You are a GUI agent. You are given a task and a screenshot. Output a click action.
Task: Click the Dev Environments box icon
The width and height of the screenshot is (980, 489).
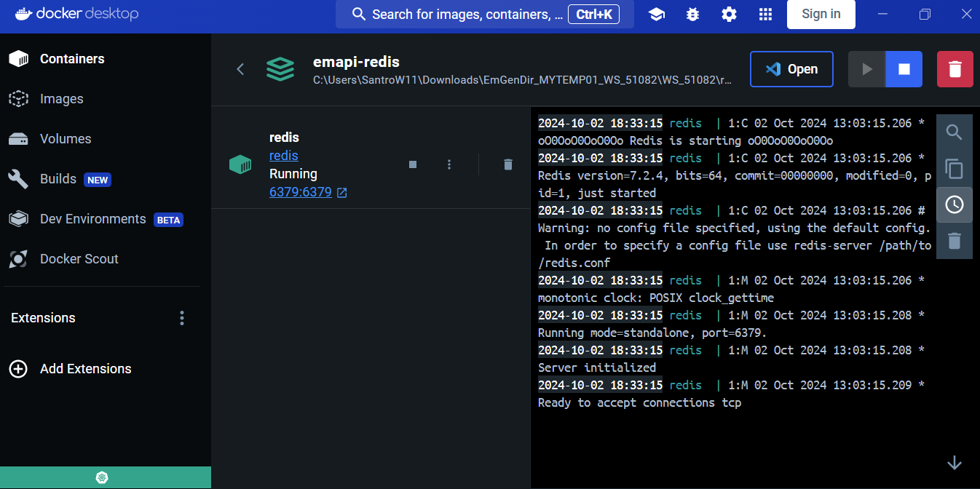pos(19,219)
